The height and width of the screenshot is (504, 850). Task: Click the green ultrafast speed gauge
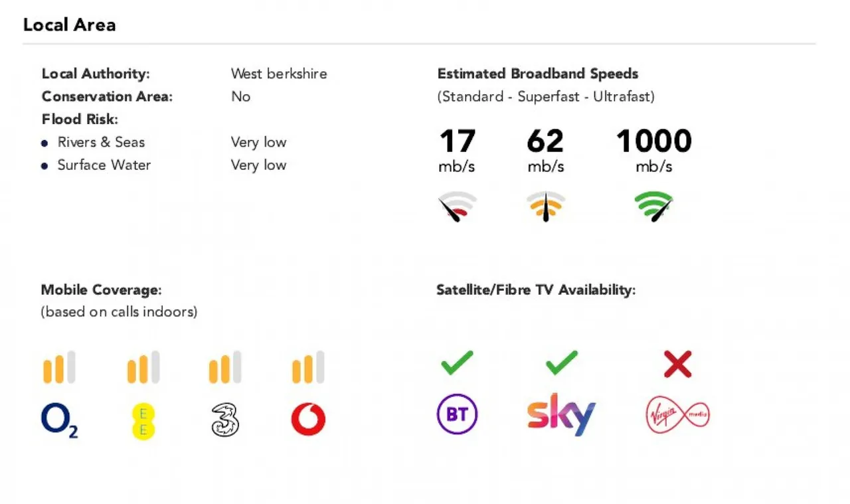tap(654, 207)
